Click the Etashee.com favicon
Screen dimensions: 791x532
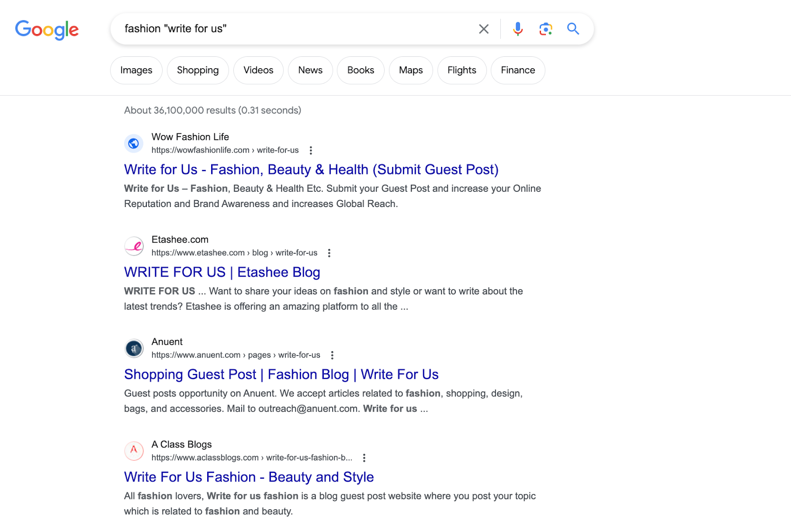(133, 246)
